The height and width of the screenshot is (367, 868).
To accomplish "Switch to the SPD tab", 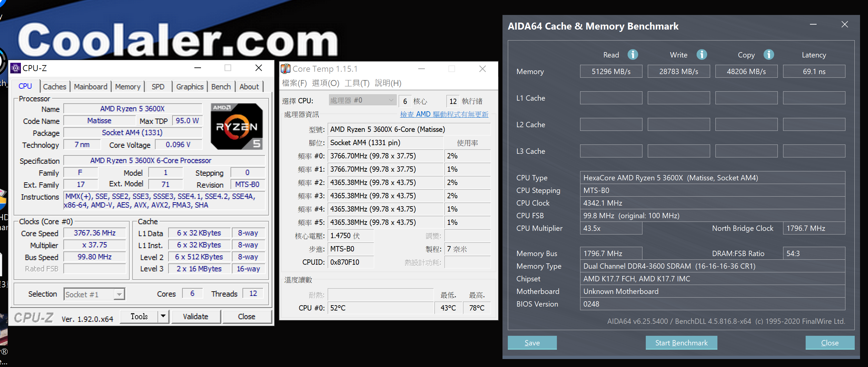I will (158, 87).
